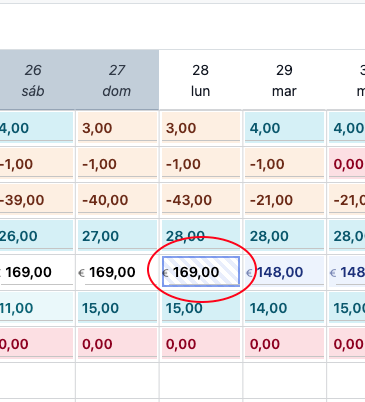Select the 11,00 cell under Saturday 26
Image resolution: width=365 pixels, height=402 pixels.
pyautogui.click(x=36, y=307)
